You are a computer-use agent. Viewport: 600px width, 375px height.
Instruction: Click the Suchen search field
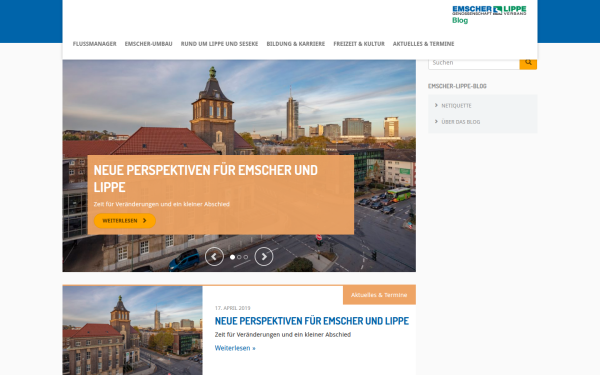coord(474,64)
